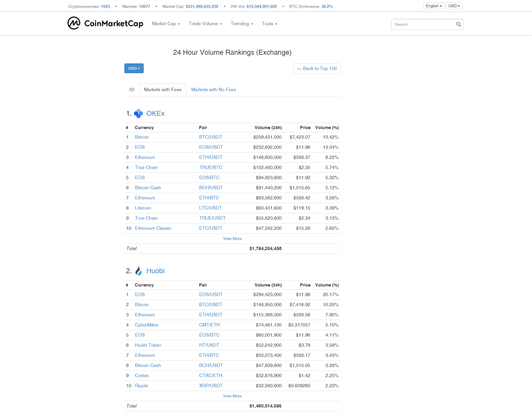The height and width of the screenshot is (415, 532).
Task: Open ETH/BTC pair in Huobi table
Action: [209, 355]
